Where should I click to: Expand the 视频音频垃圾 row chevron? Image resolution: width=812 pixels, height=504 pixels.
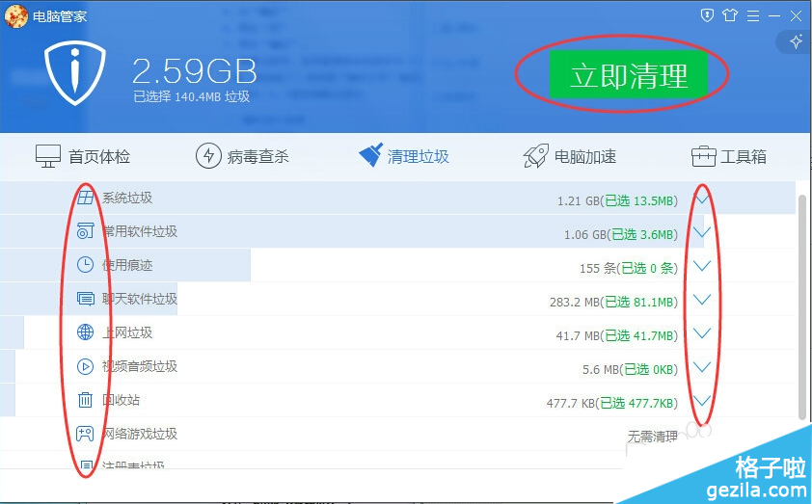pos(702,367)
